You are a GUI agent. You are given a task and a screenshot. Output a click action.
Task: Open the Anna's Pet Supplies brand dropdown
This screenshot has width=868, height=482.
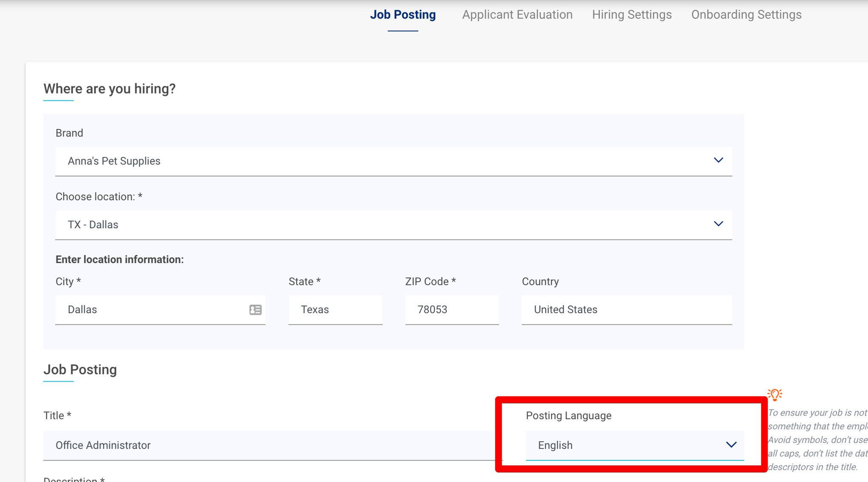[x=383, y=161]
